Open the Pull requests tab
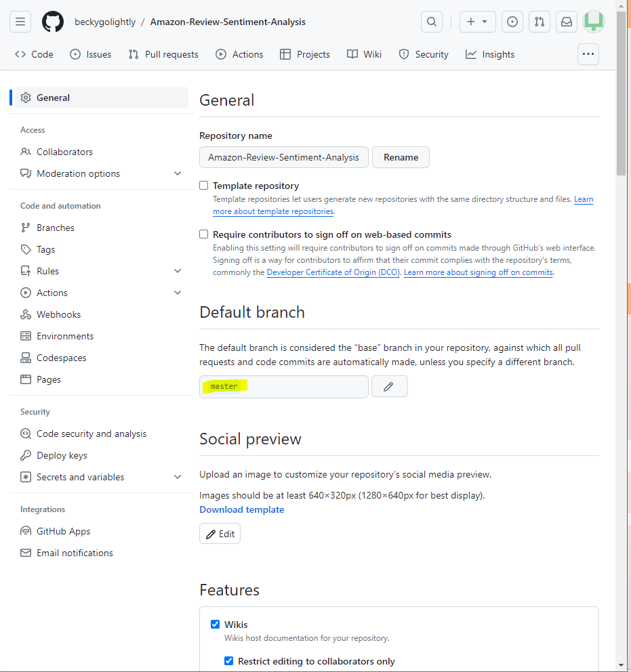Viewport: 631px width, 672px height. click(163, 54)
